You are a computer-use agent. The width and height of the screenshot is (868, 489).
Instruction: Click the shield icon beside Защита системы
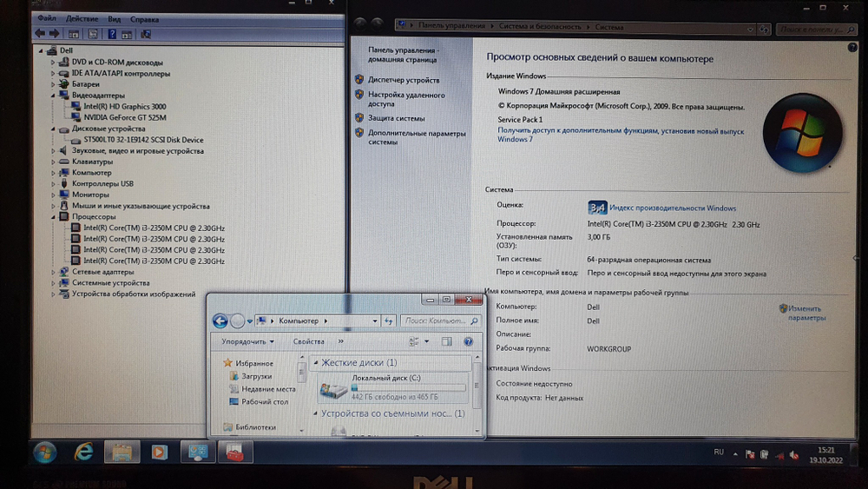[x=359, y=118]
